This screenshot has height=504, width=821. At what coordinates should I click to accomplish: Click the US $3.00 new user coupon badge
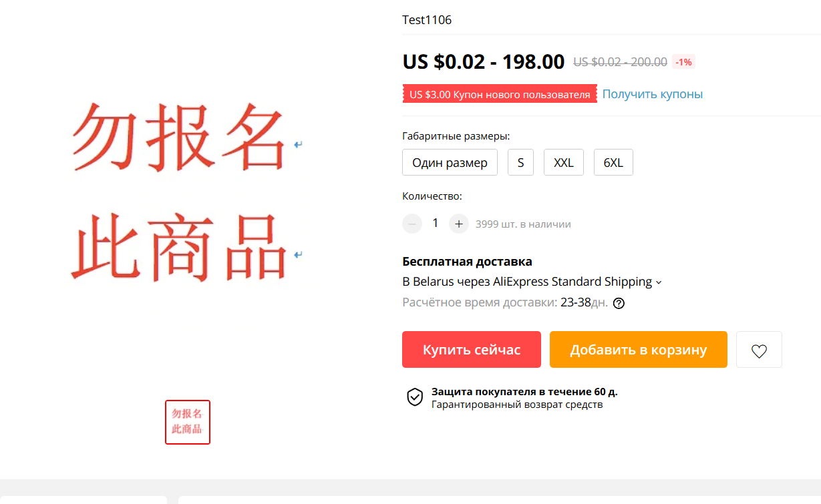[500, 94]
